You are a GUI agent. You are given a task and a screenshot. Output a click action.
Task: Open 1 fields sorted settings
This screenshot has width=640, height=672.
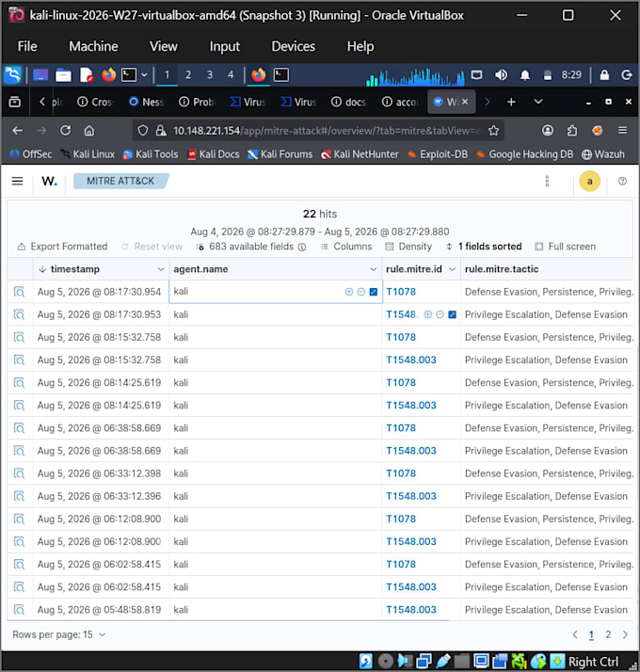pos(484,247)
